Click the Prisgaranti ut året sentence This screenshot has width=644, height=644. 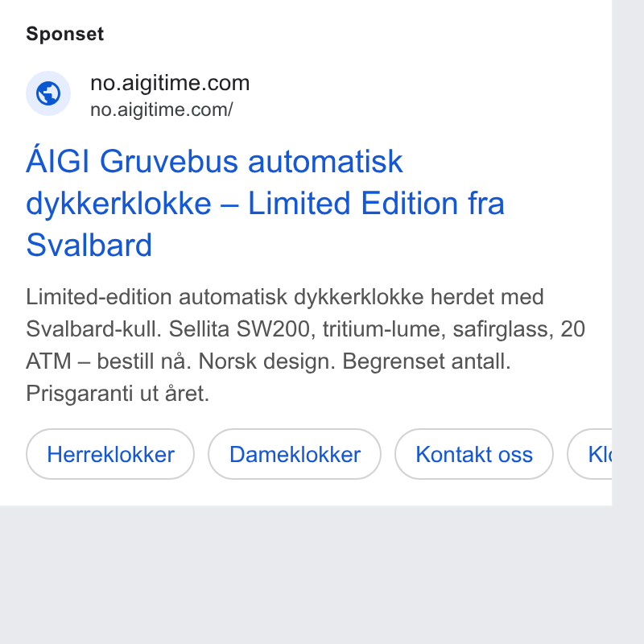(118, 394)
